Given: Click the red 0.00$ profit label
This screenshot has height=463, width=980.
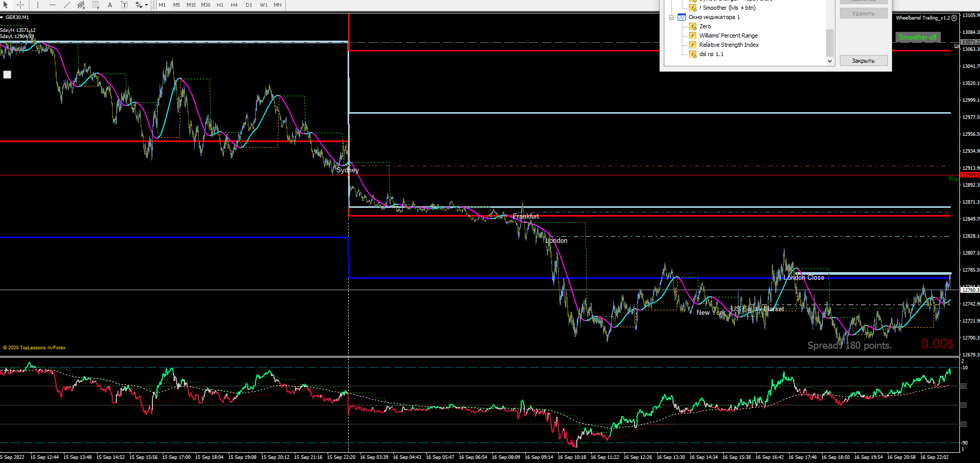Looking at the screenshot, I should [x=938, y=344].
